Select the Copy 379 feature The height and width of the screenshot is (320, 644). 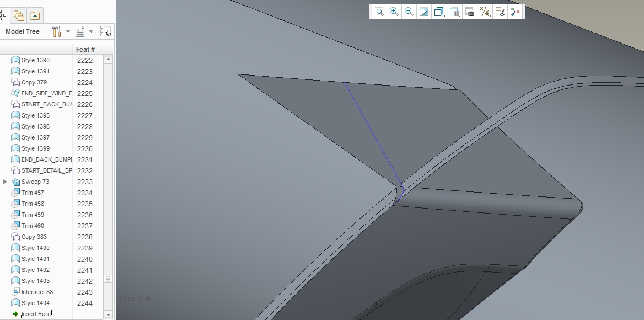(x=34, y=82)
